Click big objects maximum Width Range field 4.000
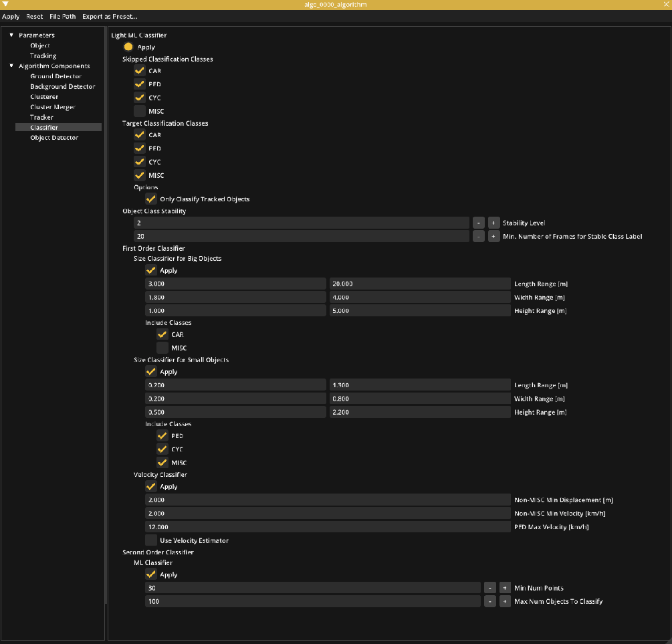This screenshot has width=672, height=644. [x=420, y=297]
